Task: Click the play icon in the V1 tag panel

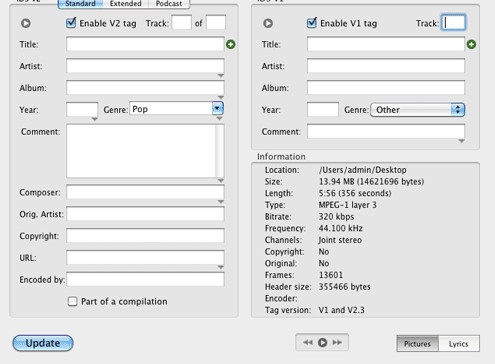Action: point(268,23)
